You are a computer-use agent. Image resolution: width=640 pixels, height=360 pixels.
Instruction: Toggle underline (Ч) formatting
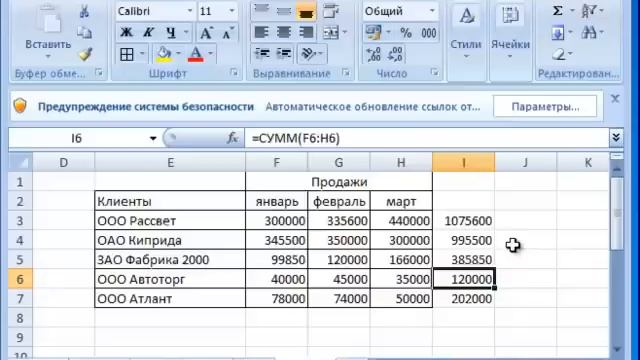[x=171, y=32]
